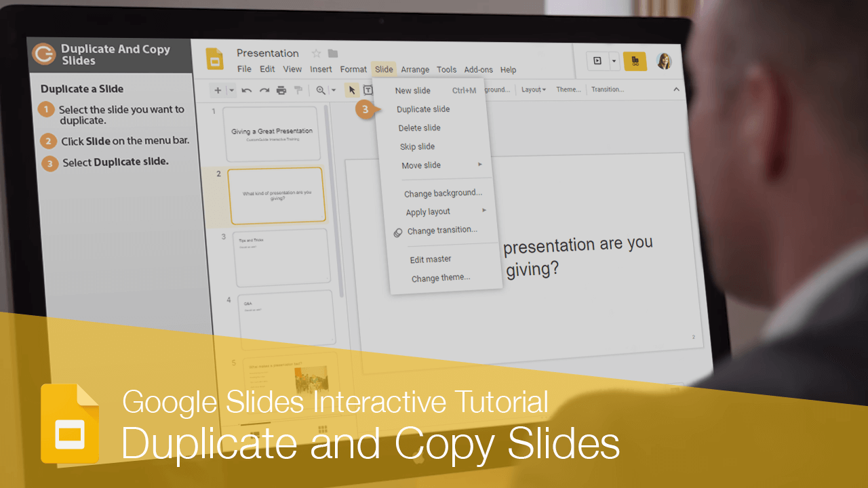Activate the Zoom tool
Viewport: 868px width, 488px height.
320,89
